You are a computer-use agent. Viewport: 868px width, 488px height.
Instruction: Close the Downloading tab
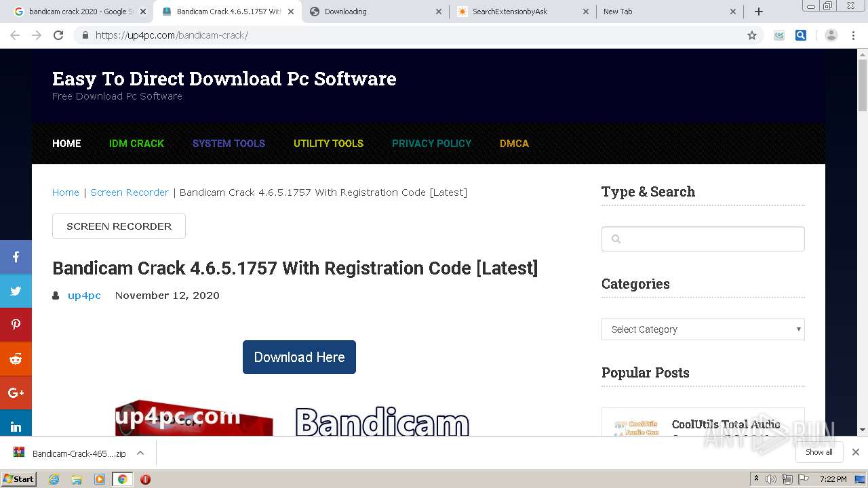[x=438, y=12]
